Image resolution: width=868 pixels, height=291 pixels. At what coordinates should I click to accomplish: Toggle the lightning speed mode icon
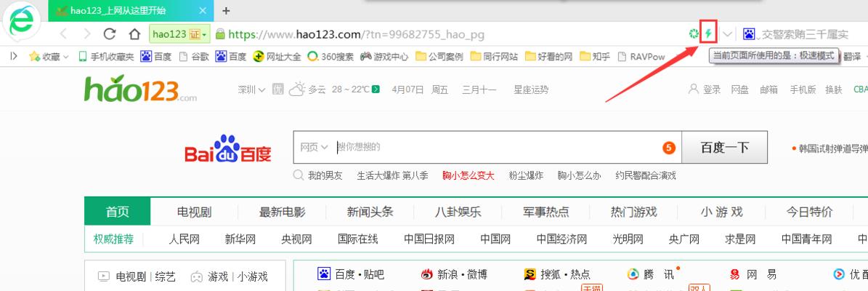(709, 34)
